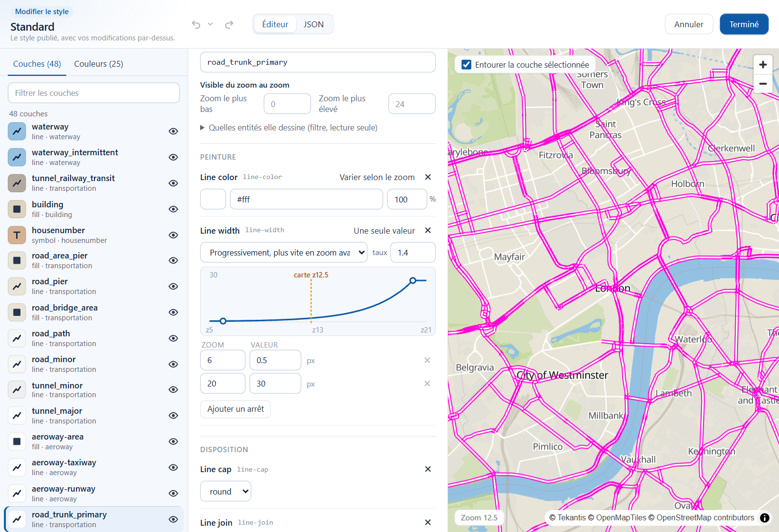The height and width of the screenshot is (532, 779).
Task: Click Ajouter un arrêt button
Action: point(236,409)
